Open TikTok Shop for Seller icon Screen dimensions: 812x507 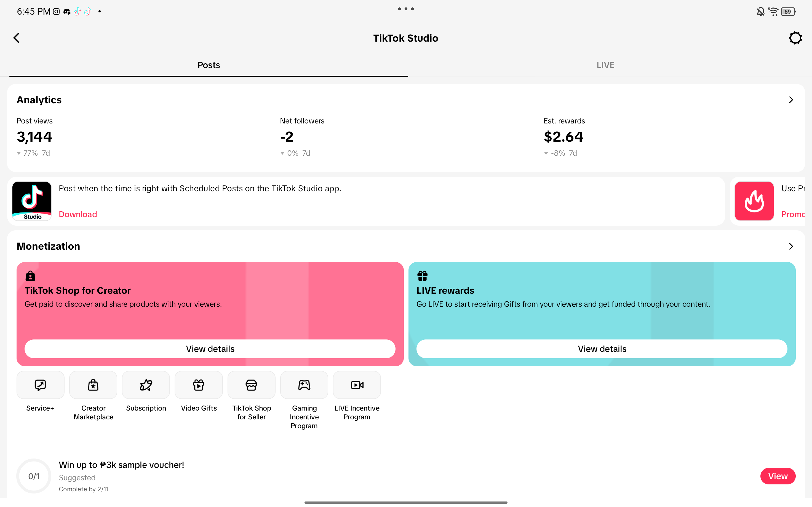click(251, 385)
